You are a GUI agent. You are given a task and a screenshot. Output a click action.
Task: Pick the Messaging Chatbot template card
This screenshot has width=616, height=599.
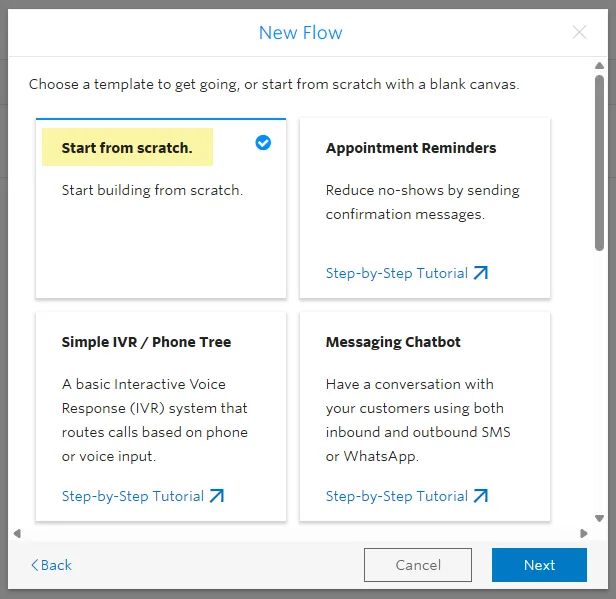pos(425,416)
